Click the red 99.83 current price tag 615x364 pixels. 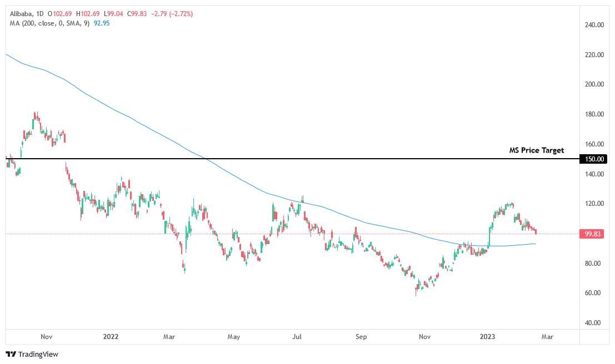pos(593,234)
